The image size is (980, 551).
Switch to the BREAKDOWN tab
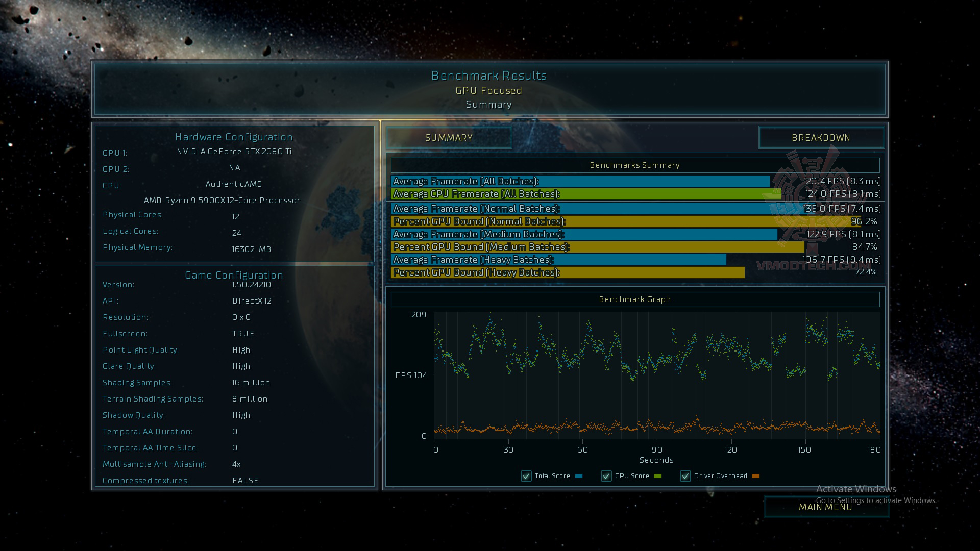click(821, 138)
